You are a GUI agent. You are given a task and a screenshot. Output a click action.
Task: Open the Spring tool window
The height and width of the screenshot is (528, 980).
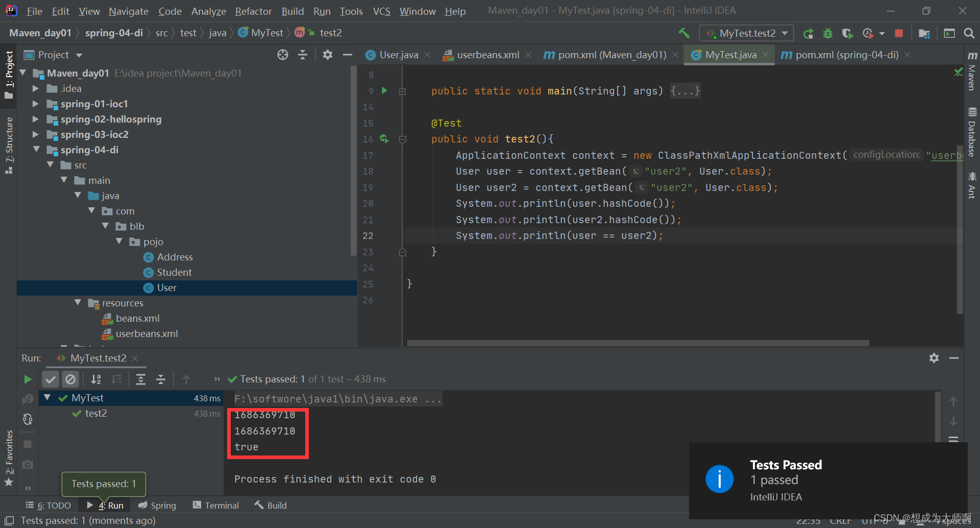(157, 505)
